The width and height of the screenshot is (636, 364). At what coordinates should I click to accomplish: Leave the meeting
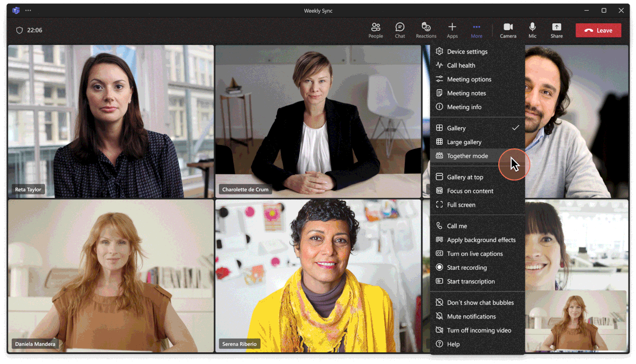(x=598, y=31)
